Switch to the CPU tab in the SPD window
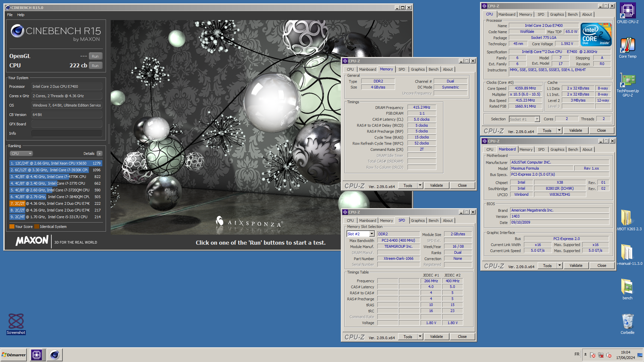The width and height of the screenshot is (644, 362). tap(350, 221)
